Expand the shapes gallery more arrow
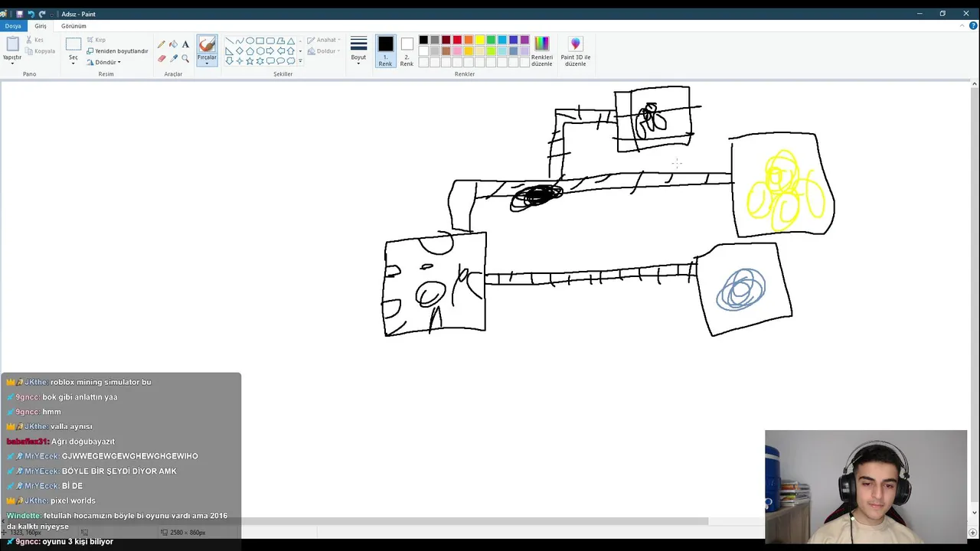The height and width of the screenshot is (551, 980). click(300, 61)
